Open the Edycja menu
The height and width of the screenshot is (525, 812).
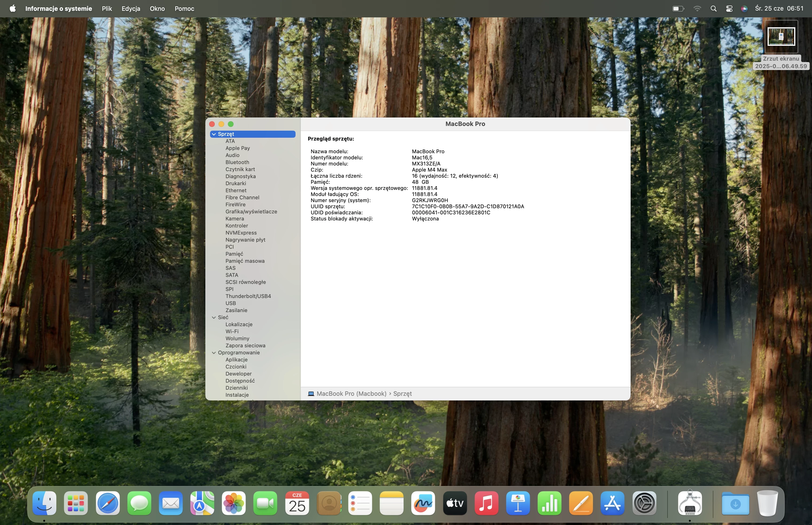click(x=131, y=8)
